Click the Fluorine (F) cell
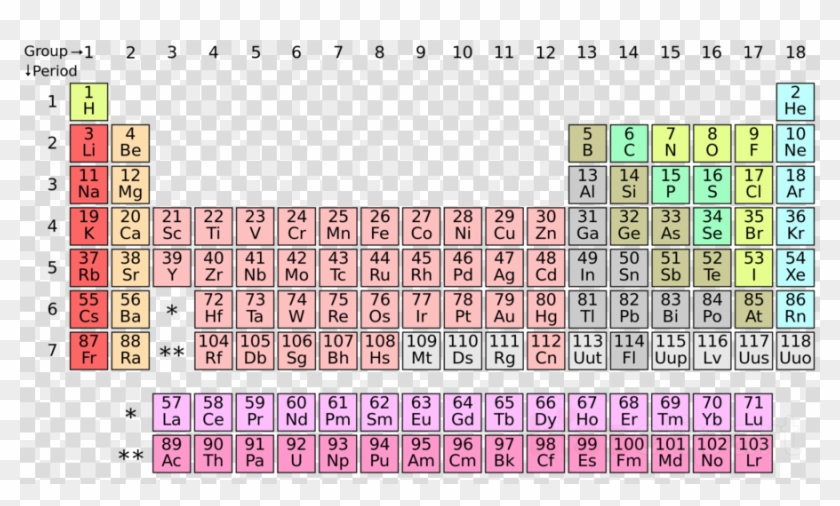The width and height of the screenshot is (840, 506). (753, 143)
